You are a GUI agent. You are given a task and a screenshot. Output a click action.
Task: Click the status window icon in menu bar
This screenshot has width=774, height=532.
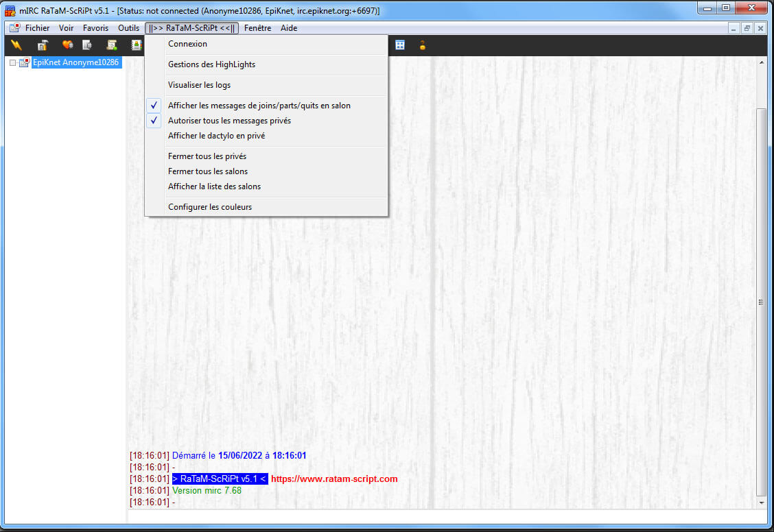pyautogui.click(x=15, y=28)
